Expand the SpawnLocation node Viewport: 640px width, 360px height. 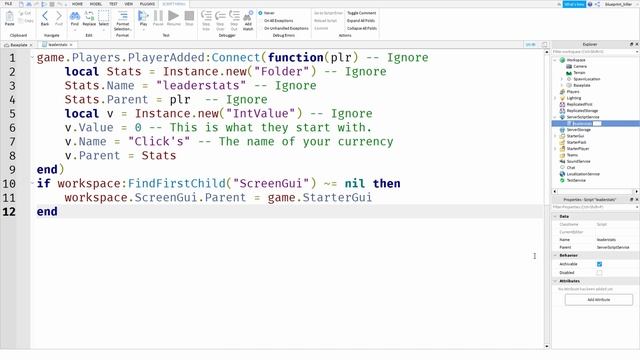point(562,79)
